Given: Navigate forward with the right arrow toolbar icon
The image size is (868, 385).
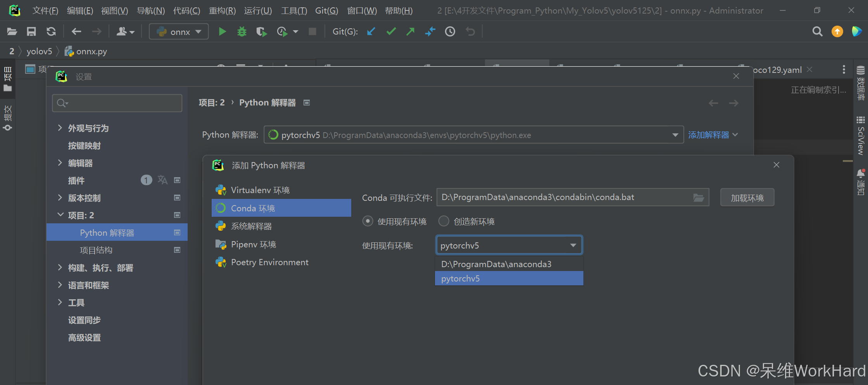Looking at the screenshot, I should point(97,31).
